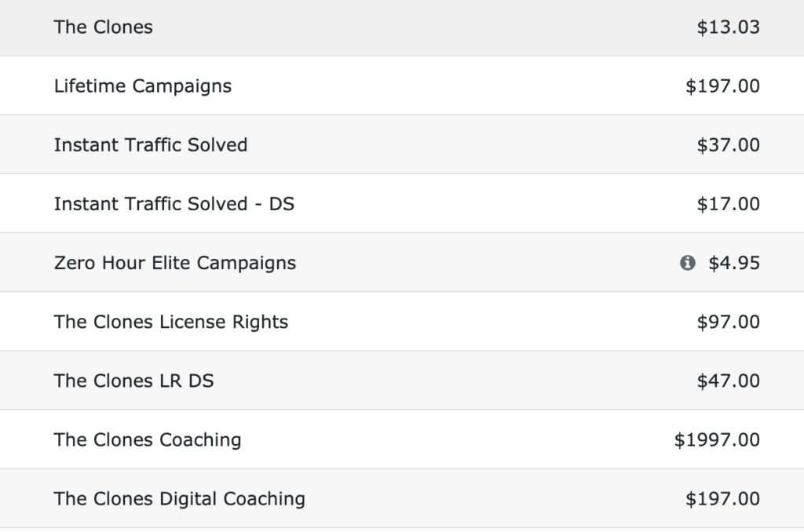Click the $97.00 License Rights price
The width and height of the screenshot is (804, 532).
(x=728, y=322)
